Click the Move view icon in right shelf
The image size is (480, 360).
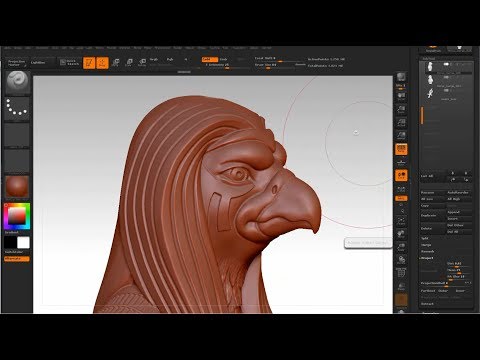[401, 234]
